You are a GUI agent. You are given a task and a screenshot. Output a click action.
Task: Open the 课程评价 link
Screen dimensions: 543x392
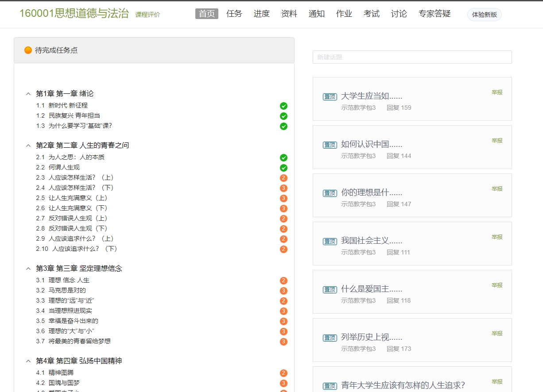(147, 15)
